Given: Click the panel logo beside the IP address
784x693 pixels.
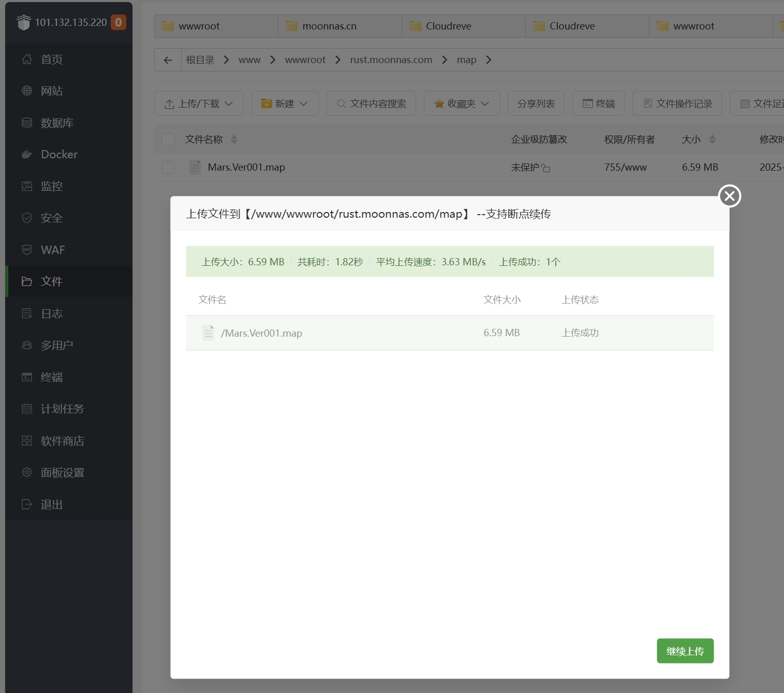Looking at the screenshot, I should point(24,22).
